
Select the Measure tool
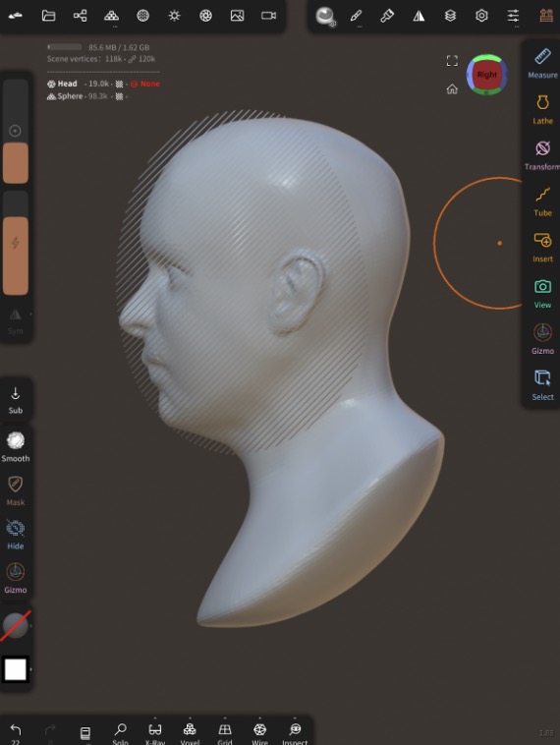[542, 63]
